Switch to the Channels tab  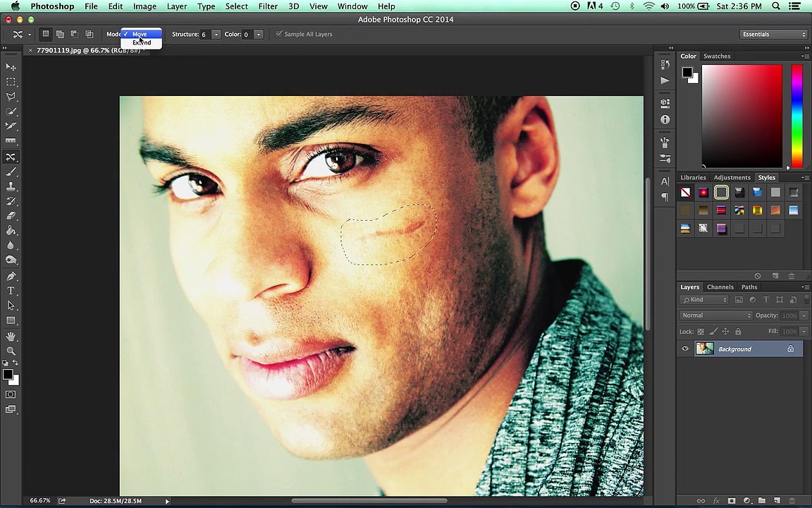[x=720, y=286]
